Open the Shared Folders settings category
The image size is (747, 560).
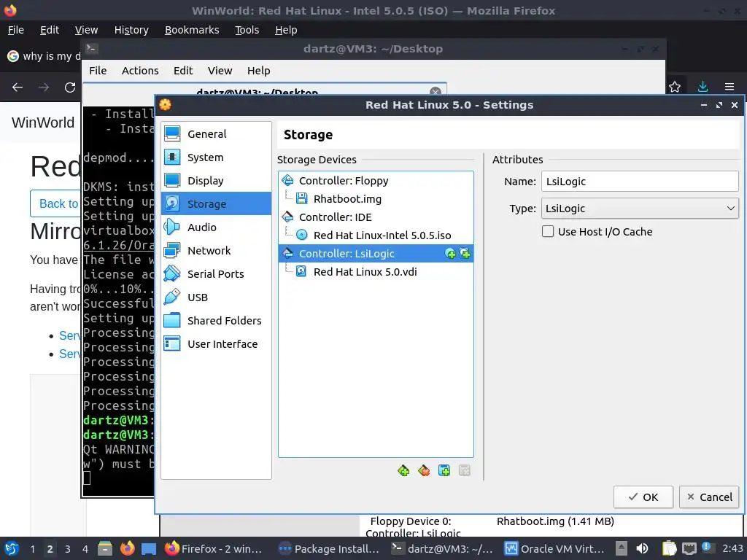coord(216,321)
